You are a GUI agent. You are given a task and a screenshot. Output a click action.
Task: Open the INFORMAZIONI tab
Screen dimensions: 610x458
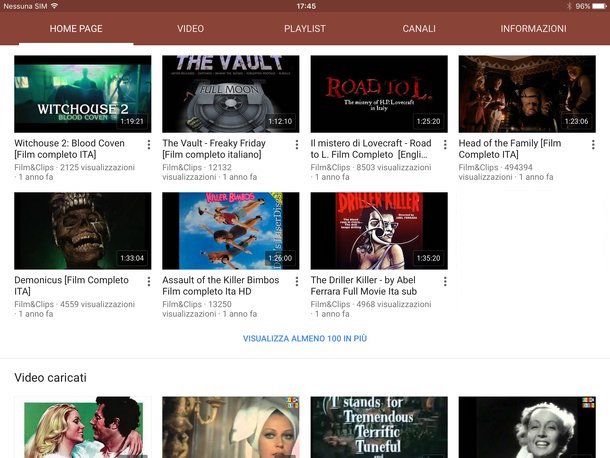coord(533,28)
